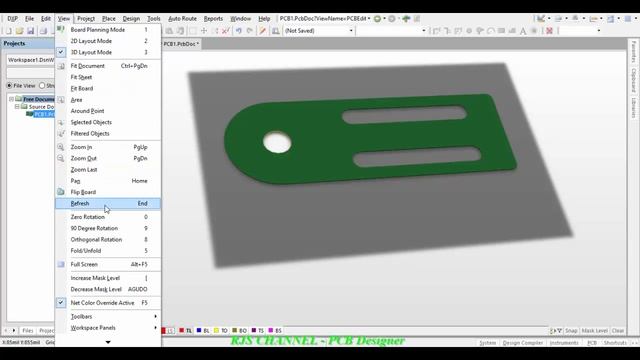Click the red X toolbar icon
Screen dimensions: 640x360
[549, 31]
